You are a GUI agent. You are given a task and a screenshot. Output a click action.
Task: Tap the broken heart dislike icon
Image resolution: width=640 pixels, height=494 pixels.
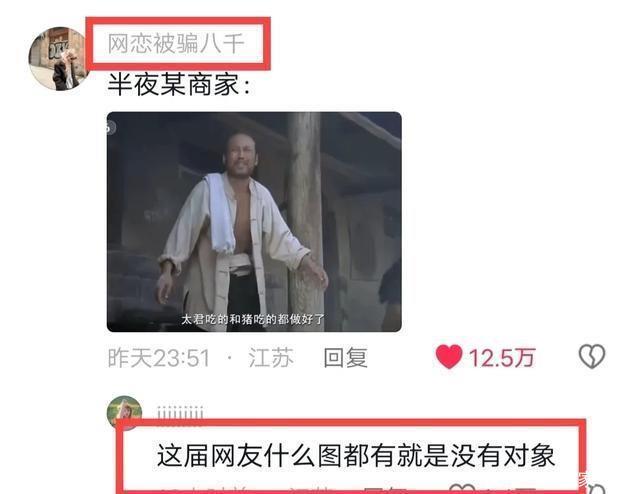click(591, 357)
